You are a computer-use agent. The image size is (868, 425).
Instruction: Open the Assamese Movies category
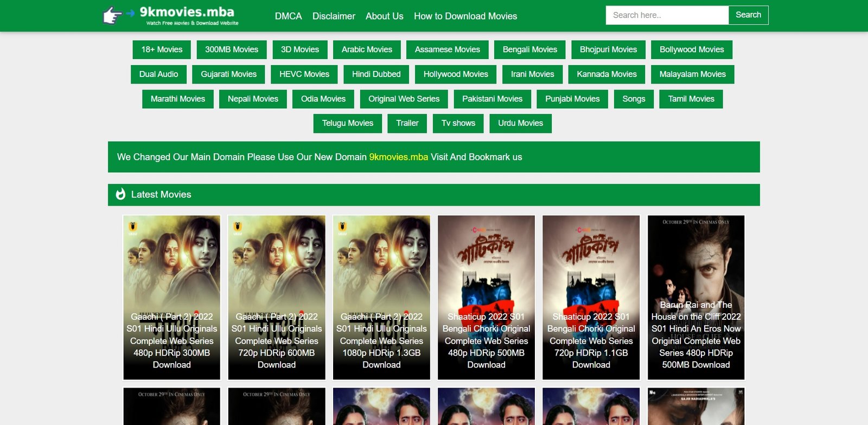[x=448, y=49]
